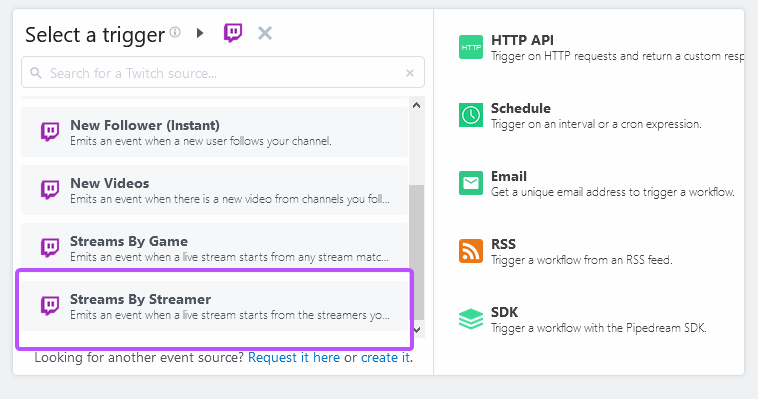The width and height of the screenshot is (758, 399).
Task: Click Twitch icon of New Videos
Action: point(50,190)
